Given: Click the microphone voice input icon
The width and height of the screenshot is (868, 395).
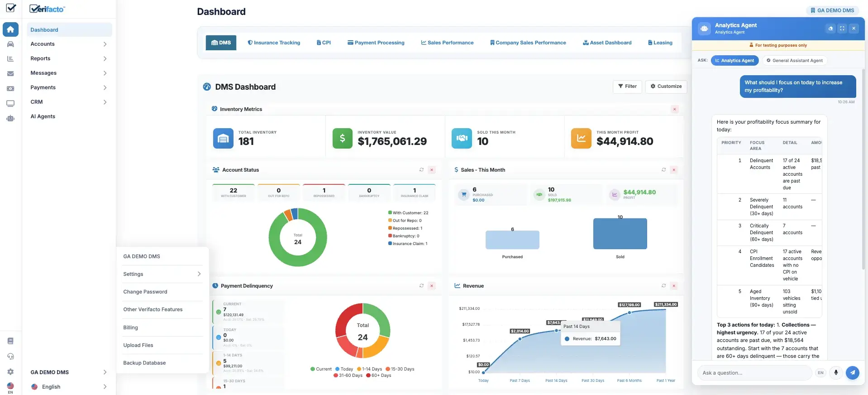Looking at the screenshot, I should coord(836,372).
